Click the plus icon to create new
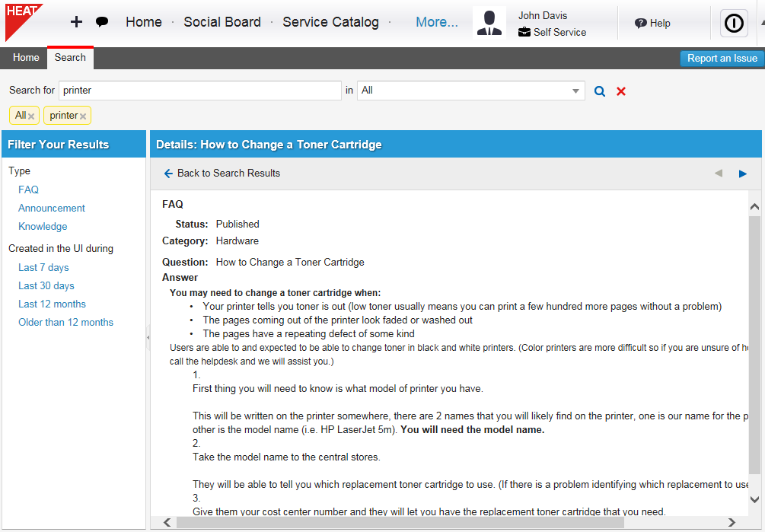This screenshot has height=532, width=765. [77, 22]
